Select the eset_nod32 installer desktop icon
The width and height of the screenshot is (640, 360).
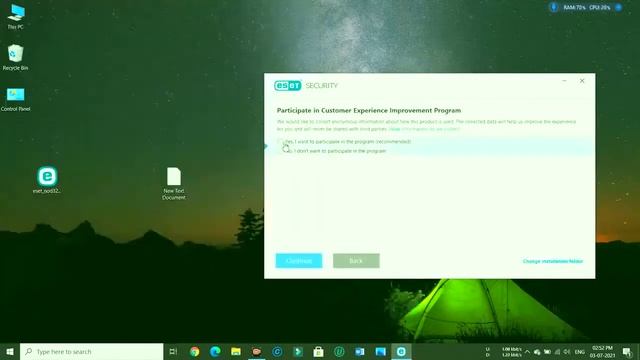[47, 180]
